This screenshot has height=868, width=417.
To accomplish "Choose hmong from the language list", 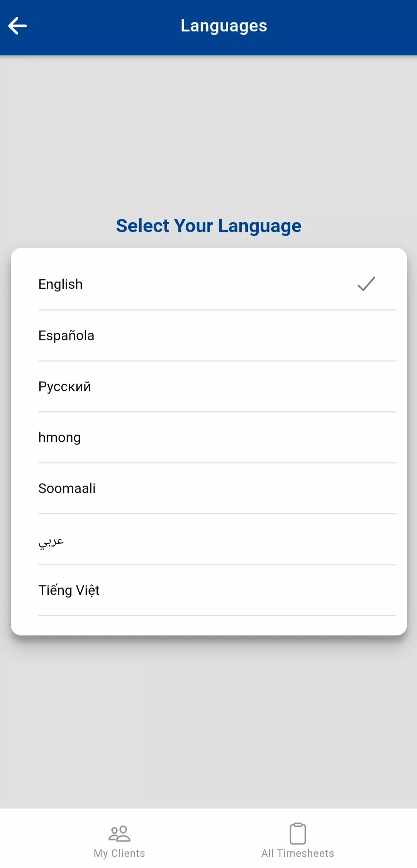I will pyautogui.click(x=217, y=437).
